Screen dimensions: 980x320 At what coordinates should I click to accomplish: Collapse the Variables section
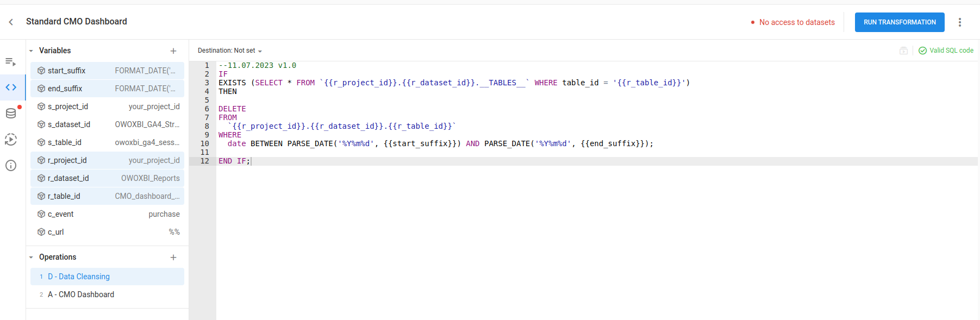[32, 51]
